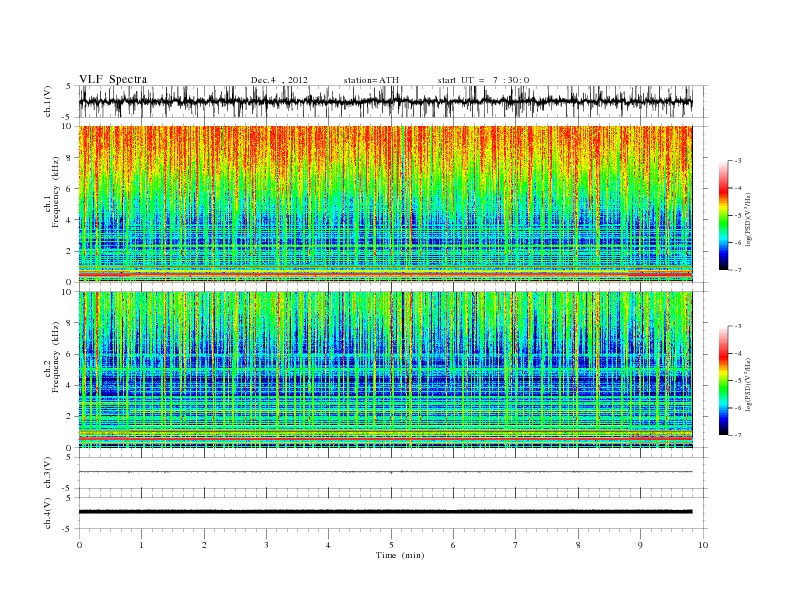Click the ch.1 voltage waveform trace
792x612 pixels.
click(385, 101)
